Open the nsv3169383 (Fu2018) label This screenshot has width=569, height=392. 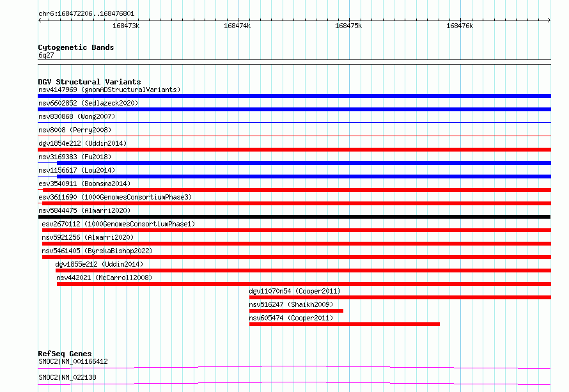coord(75,157)
